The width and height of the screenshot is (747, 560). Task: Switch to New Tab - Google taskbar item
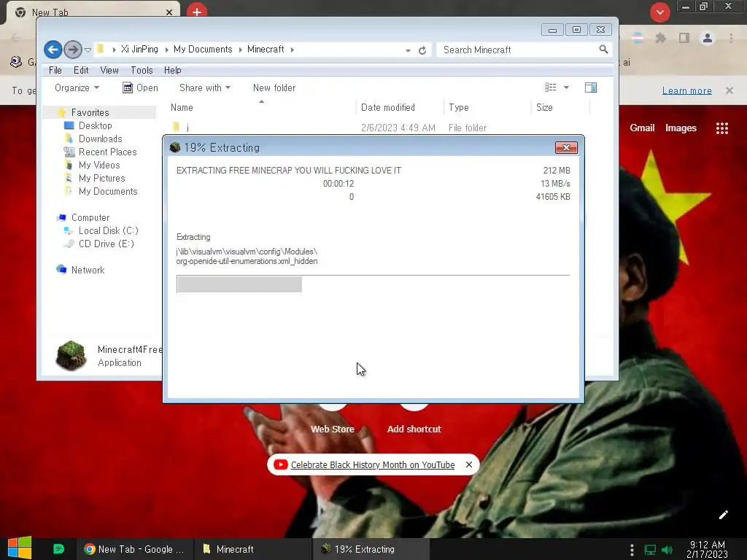point(134,549)
